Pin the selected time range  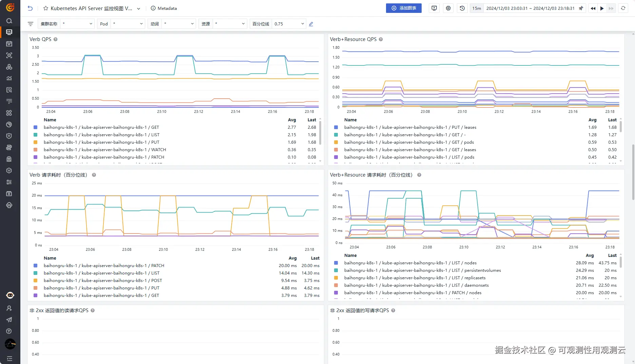(581, 8)
